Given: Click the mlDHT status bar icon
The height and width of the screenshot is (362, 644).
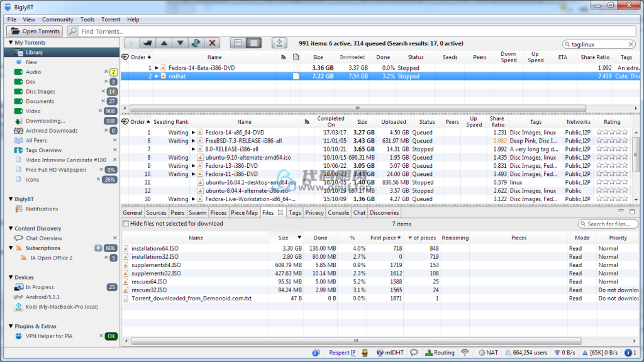Looking at the screenshot, I should [390, 353].
